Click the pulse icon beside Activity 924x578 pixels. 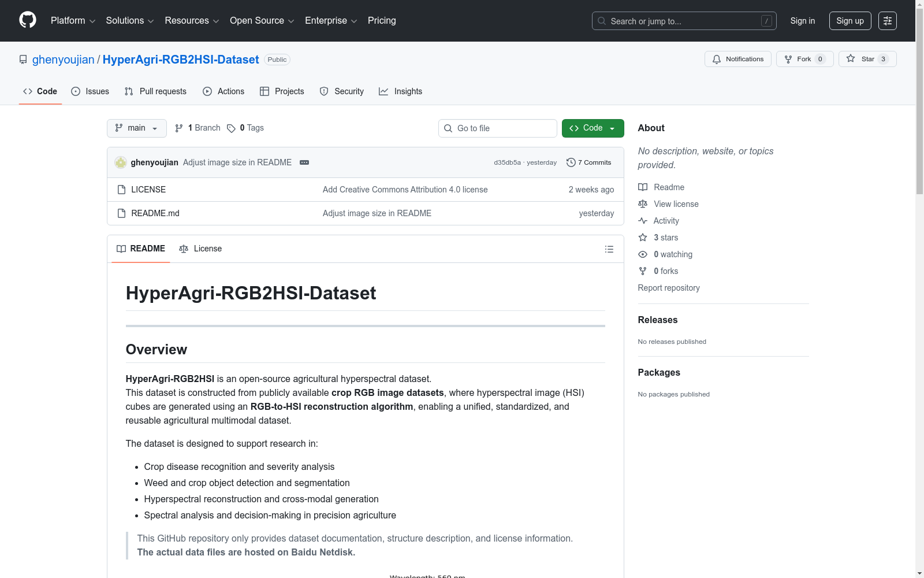pyautogui.click(x=643, y=221)
